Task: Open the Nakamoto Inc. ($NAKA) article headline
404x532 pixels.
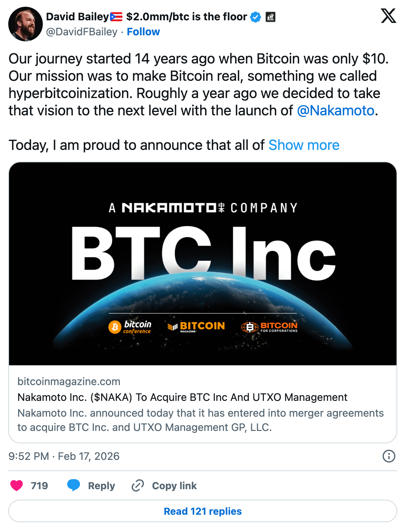Action: [x=182, y=397]
